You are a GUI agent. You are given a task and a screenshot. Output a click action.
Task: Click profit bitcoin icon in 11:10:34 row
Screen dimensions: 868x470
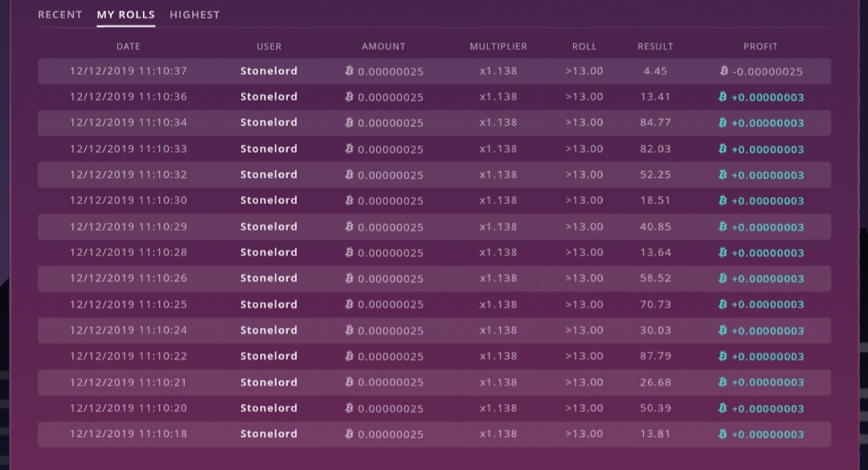point(723,122)
